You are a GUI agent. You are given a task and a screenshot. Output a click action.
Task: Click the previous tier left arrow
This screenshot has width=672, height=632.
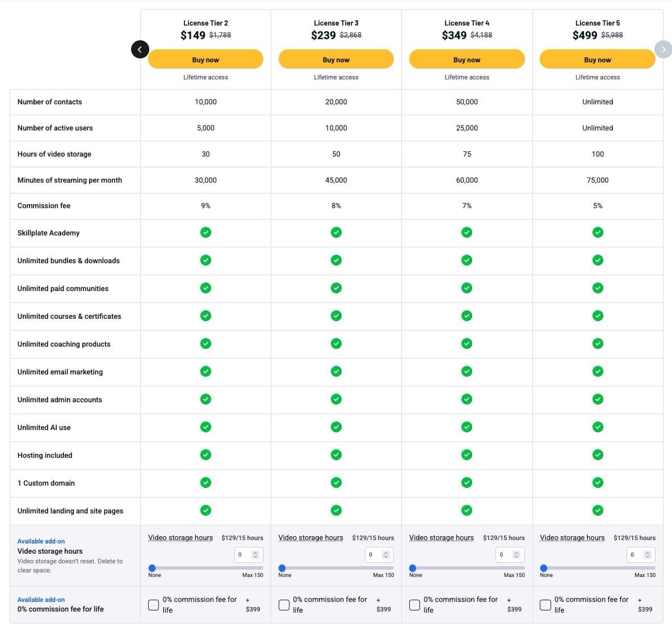coord(140,49)
